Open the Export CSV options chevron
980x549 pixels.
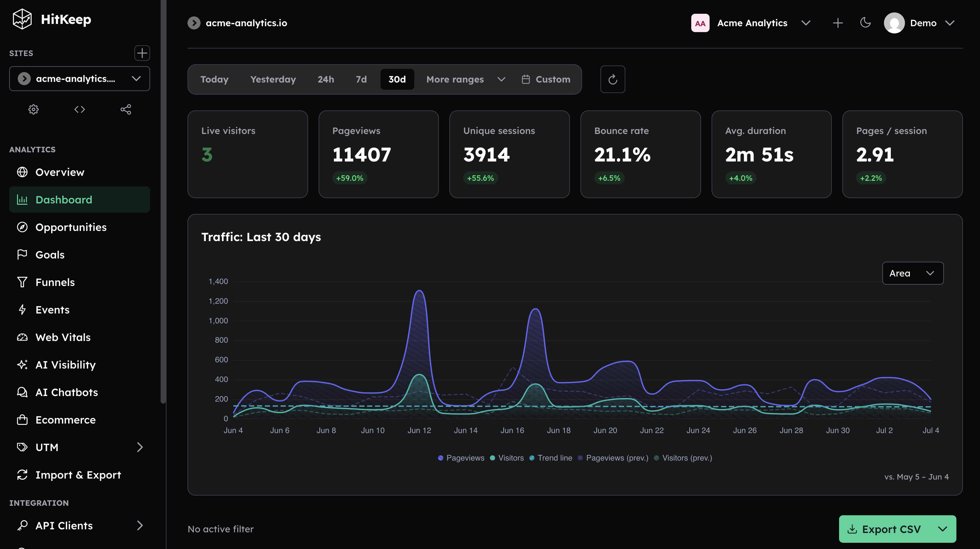[x=942, y=529]
